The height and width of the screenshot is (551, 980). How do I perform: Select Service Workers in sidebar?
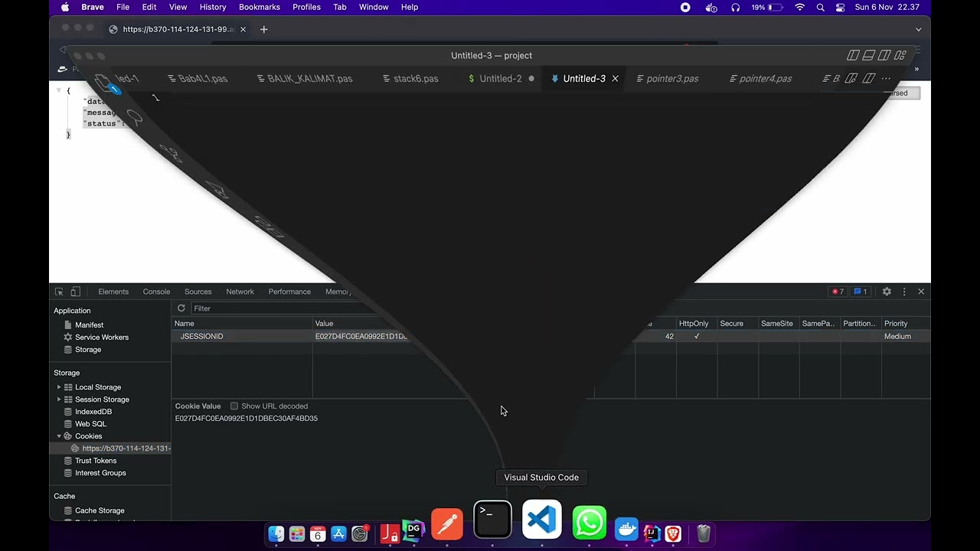coord(102,337)
